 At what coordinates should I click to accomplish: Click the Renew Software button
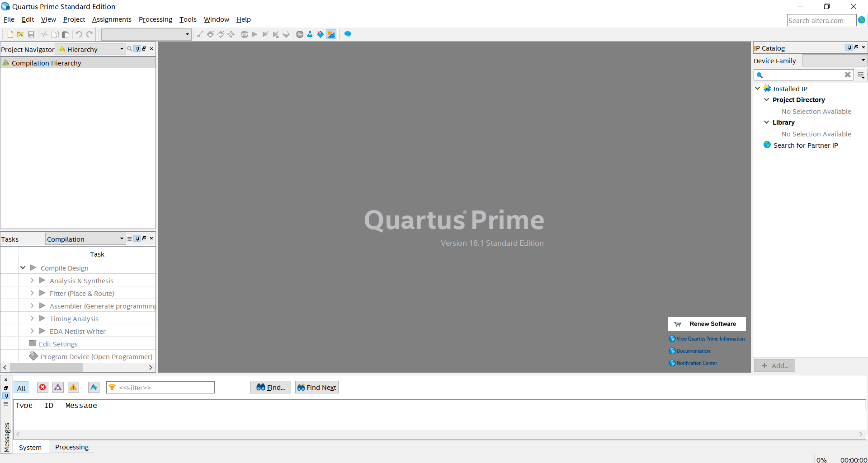(707, 324)
